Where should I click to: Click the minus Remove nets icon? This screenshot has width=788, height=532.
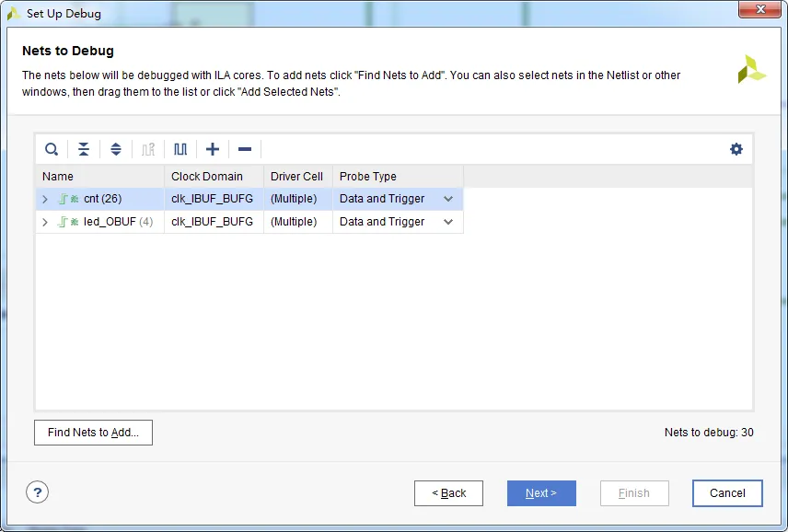[x=245, y=149]
